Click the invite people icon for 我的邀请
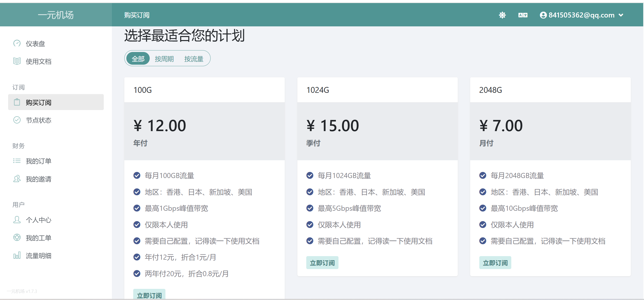The width and height of the screenshot is (644, 300). pyautogui.click(x=17, y=179)
